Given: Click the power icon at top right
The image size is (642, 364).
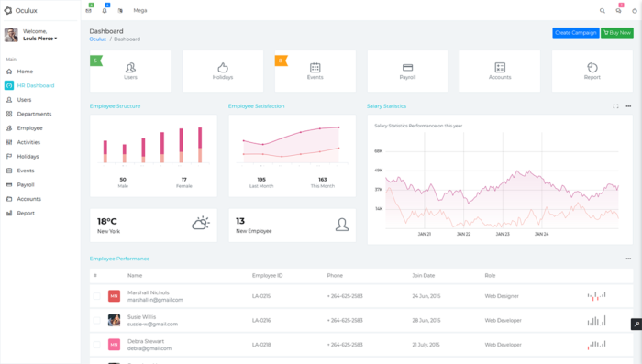Looking at the screenshot, I should click(x=635, y=11).
